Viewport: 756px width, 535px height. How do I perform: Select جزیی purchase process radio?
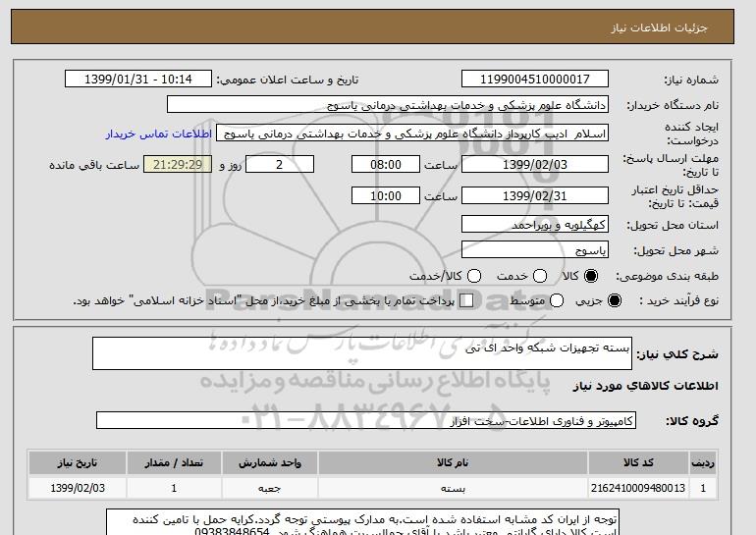pos(615,300)
